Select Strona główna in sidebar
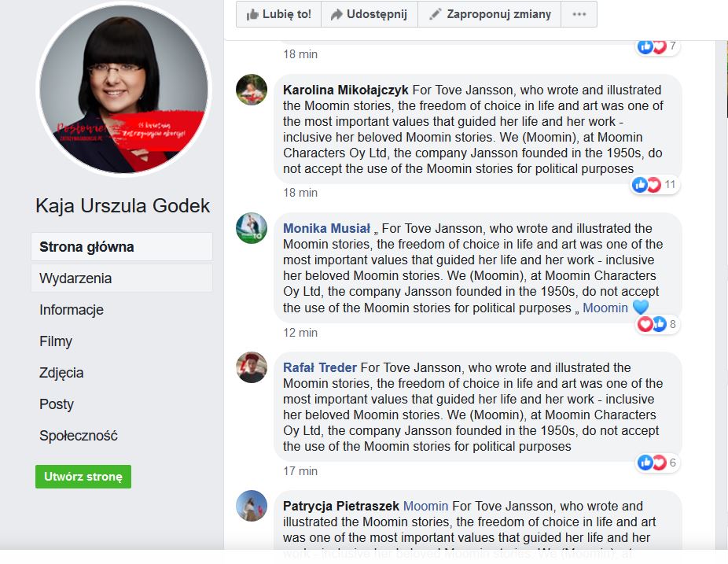The height and width of the screenshot is (564, 728). point(122,247)
